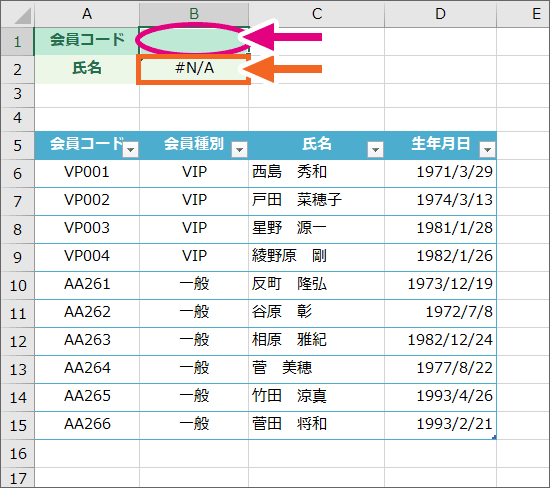Select cell containing AA265
Screen dimensions: 550x488
click(87, 397)
